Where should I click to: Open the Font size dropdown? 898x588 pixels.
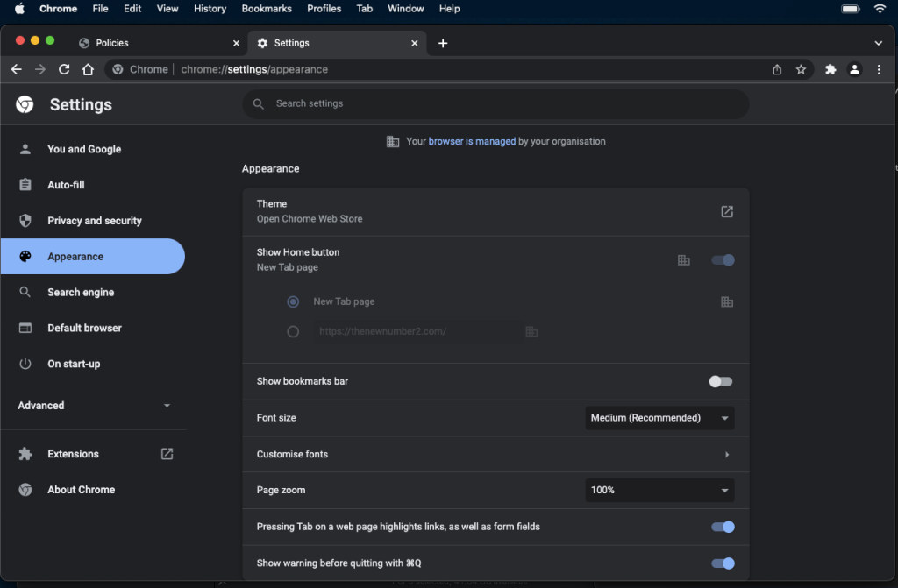[659, 418]
